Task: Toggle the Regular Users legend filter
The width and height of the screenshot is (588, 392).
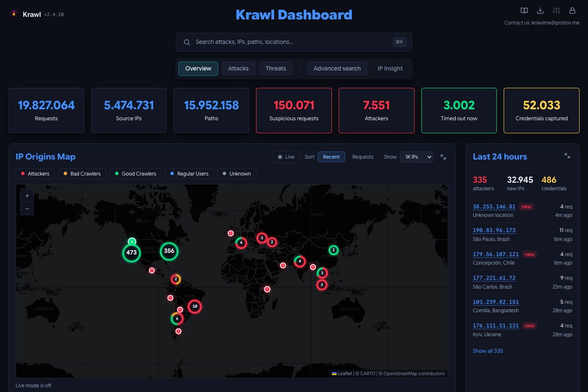Action: (x=189, y=174)
